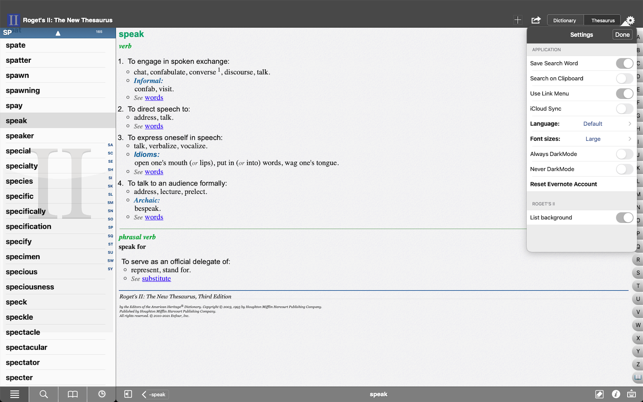Screen dimensions: 643x402
Task: Jump to SW in sub-index
Action: [110, 260]
